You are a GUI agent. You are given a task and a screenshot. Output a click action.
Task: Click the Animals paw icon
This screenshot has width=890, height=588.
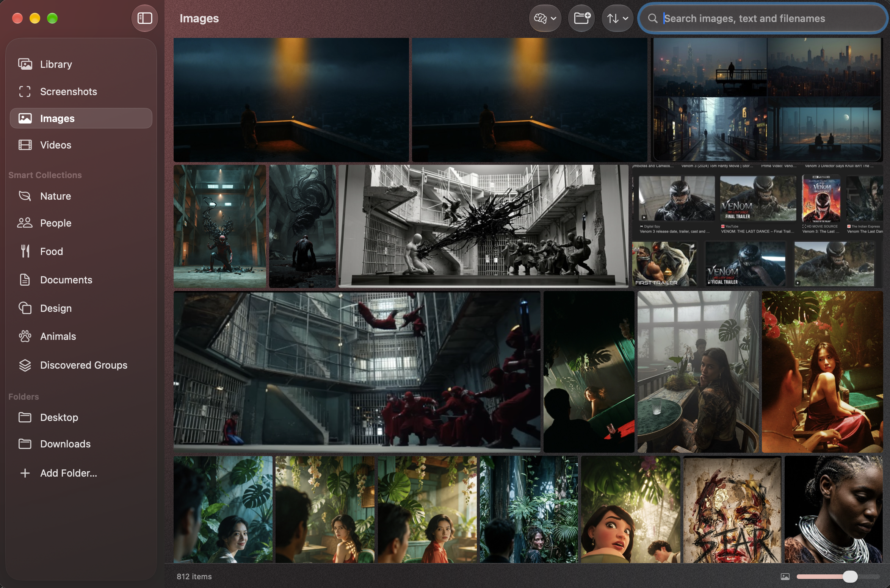click(25, 336)
